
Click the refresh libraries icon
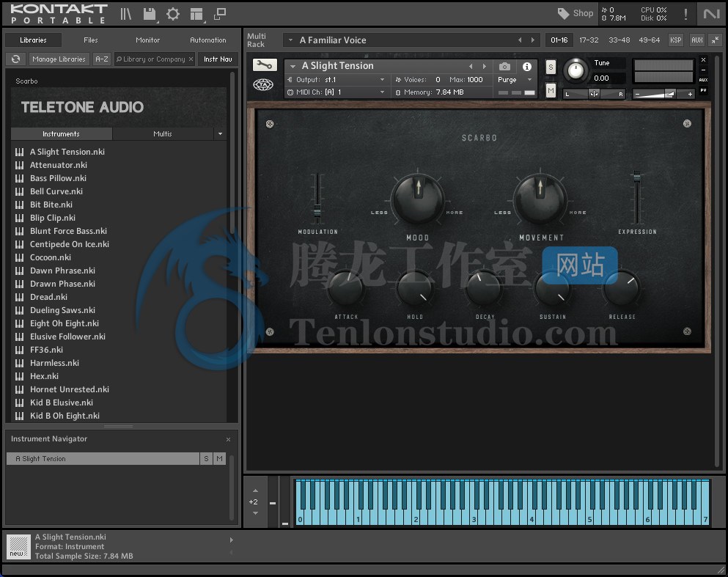(16, 59)
